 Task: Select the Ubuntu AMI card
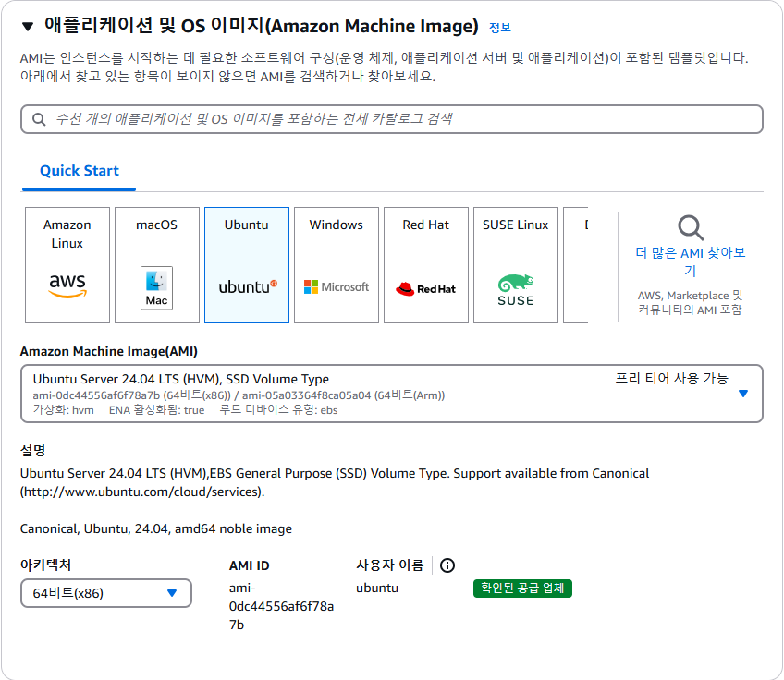tap(247, 265)
